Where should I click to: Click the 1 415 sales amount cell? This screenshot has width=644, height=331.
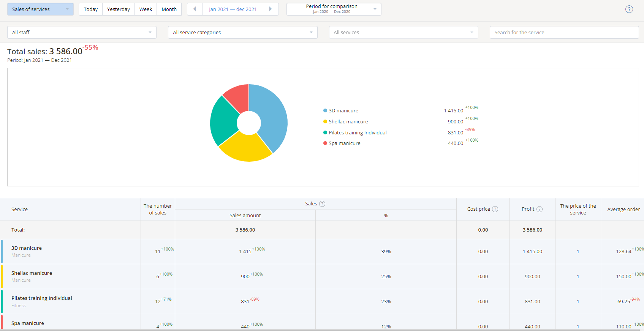pos(245,251)
